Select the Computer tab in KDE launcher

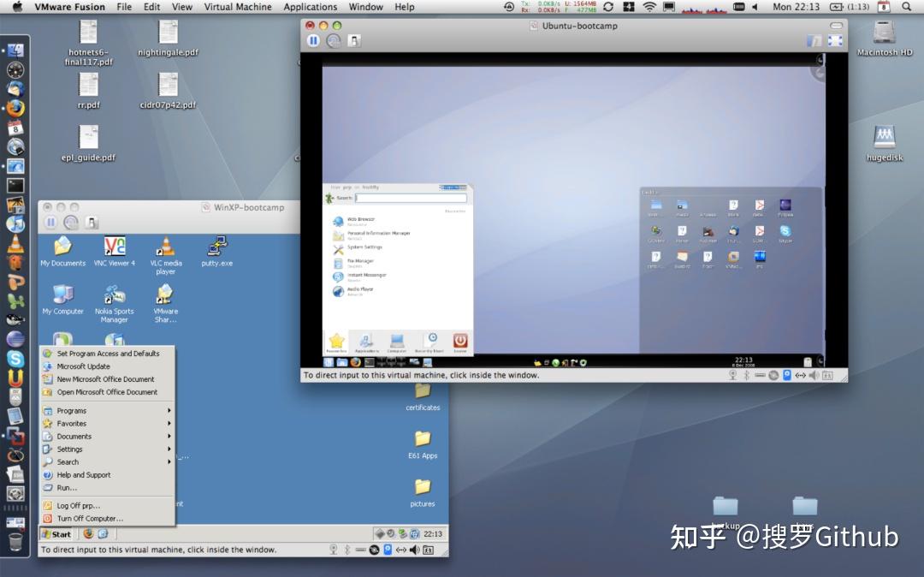[397, 342]
